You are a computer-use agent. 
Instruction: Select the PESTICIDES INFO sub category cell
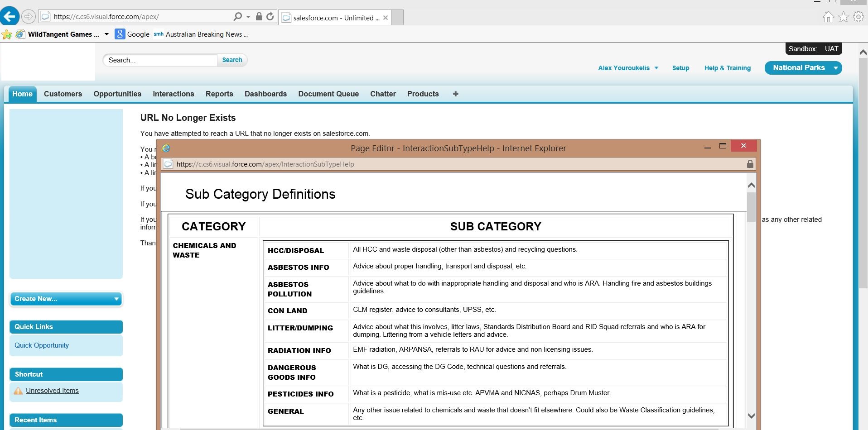pyautogui.click(x=306, y=394)
